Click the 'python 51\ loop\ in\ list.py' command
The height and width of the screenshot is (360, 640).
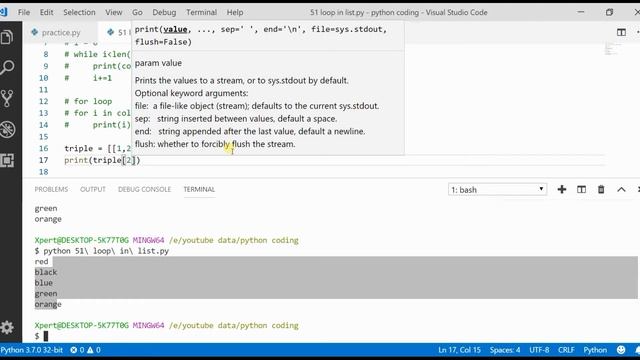[x=106, y=251]
